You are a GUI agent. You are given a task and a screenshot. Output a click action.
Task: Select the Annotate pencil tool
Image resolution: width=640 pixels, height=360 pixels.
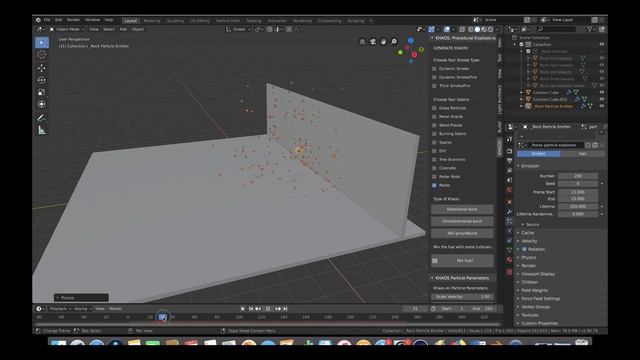click(42, 118)
